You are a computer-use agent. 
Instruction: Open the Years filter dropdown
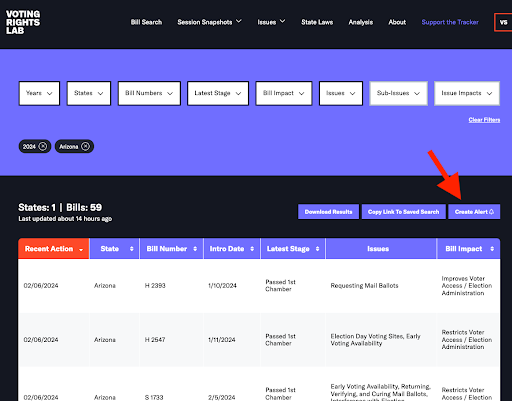[39, 93]
